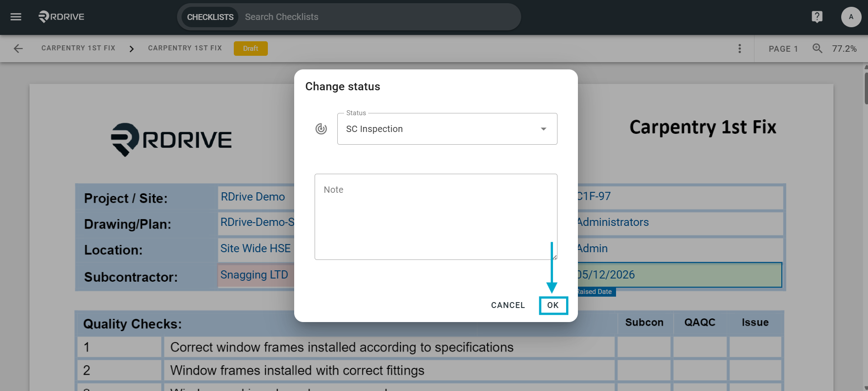Click the 77.2% zoom level

pos(844,49)
